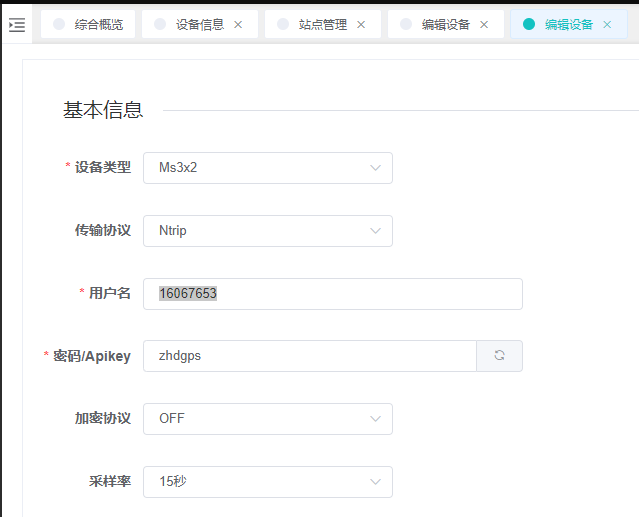Viewport: 639px width, 517px height.
Task: Switch to the 设备信息 tab
Action: (199, 25)
